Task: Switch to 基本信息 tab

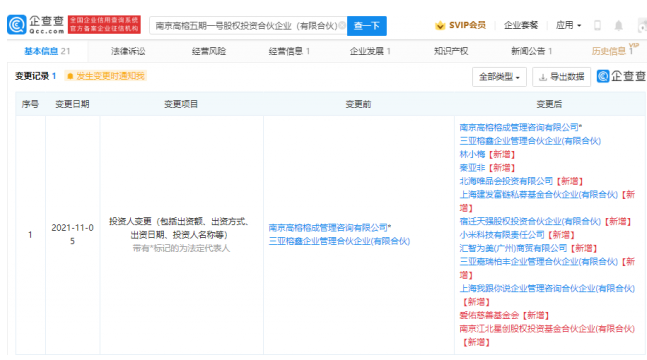Action: click(x=47, y=51)
